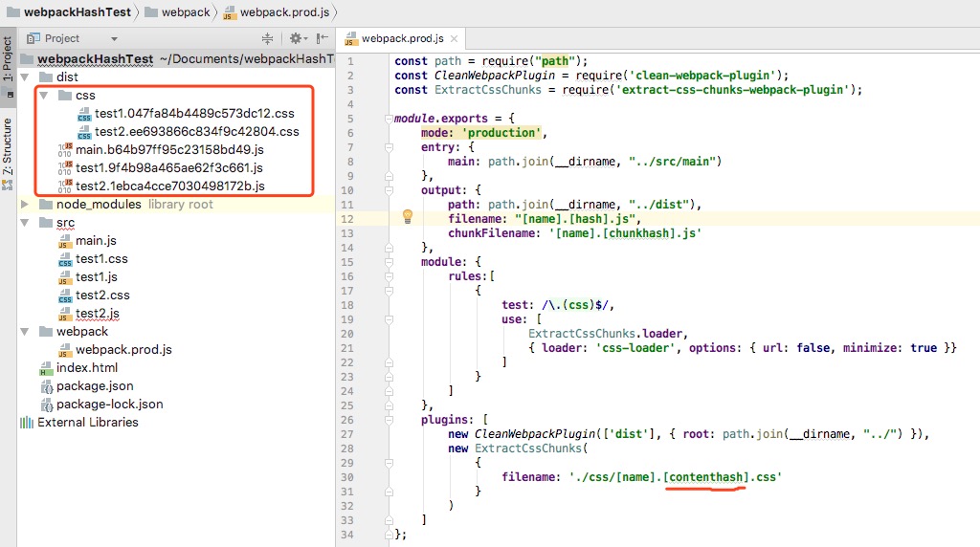980x547 pixels.
Task: Open the Project panel settings gear
Action: click(x=296, y=38)
